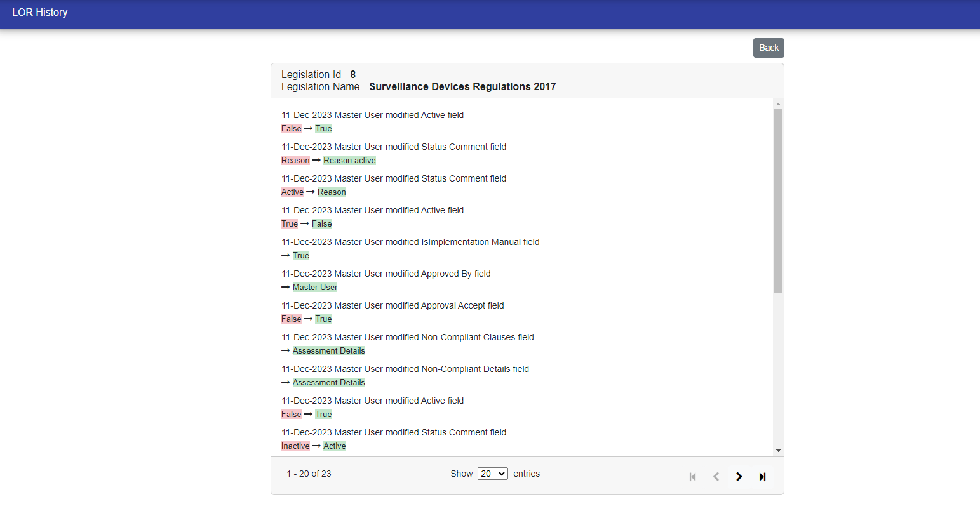Click the history list scrollbar thumb

778,201
